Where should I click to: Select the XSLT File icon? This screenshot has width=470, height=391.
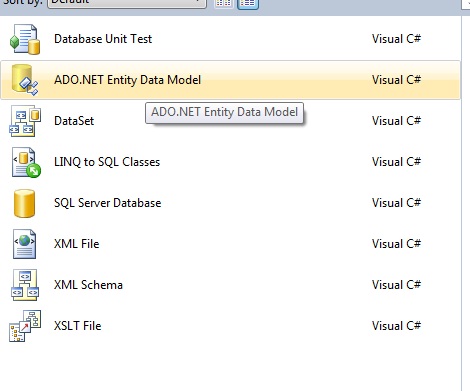tap(25, 326)
